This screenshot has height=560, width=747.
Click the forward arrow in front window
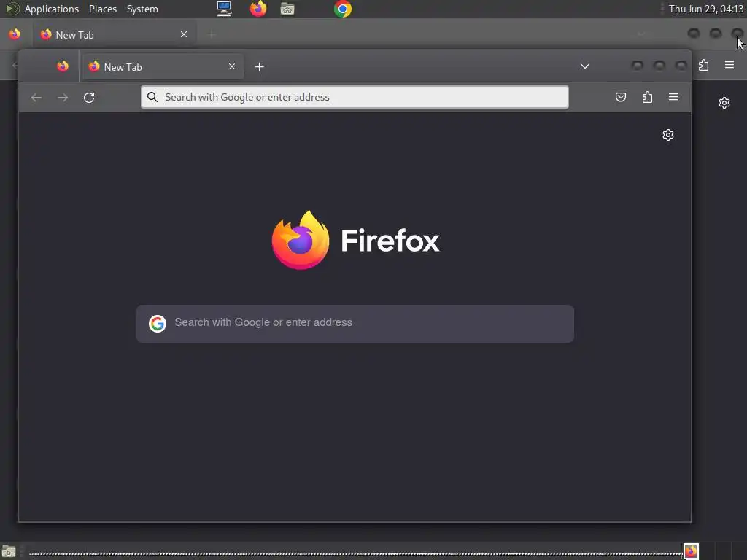click(x=63, y=98)
